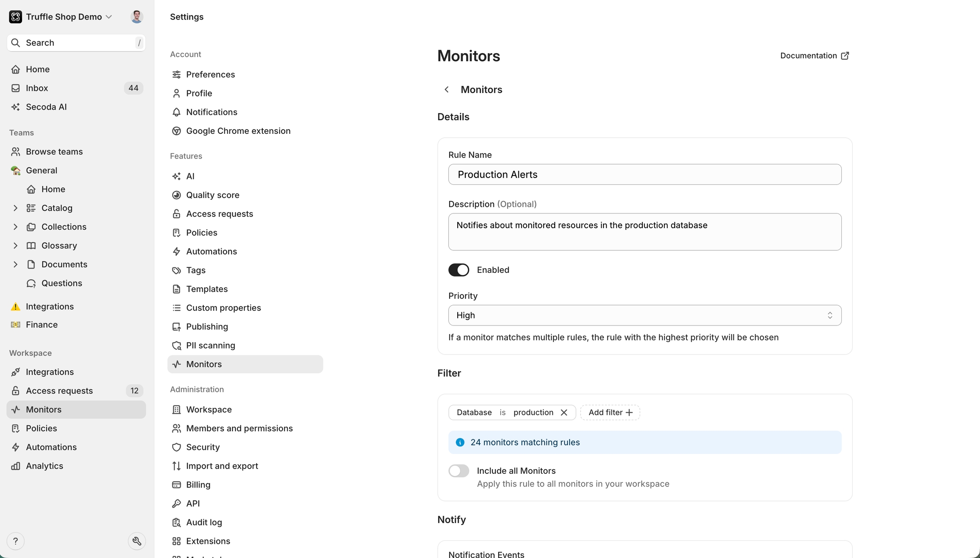The height and width of the screenshot is (558, 980).
Task: Remove the Database is production filter
Action: tap(564, 412)
